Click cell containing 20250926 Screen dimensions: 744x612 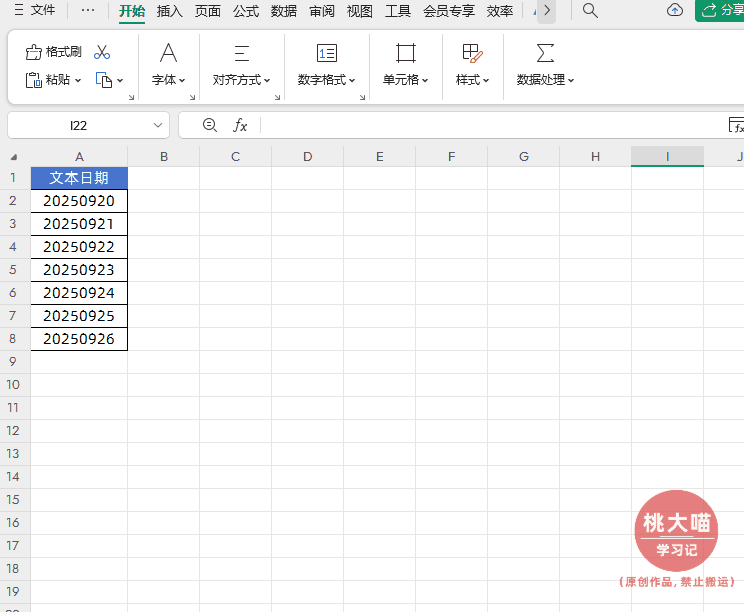point(79,339)
